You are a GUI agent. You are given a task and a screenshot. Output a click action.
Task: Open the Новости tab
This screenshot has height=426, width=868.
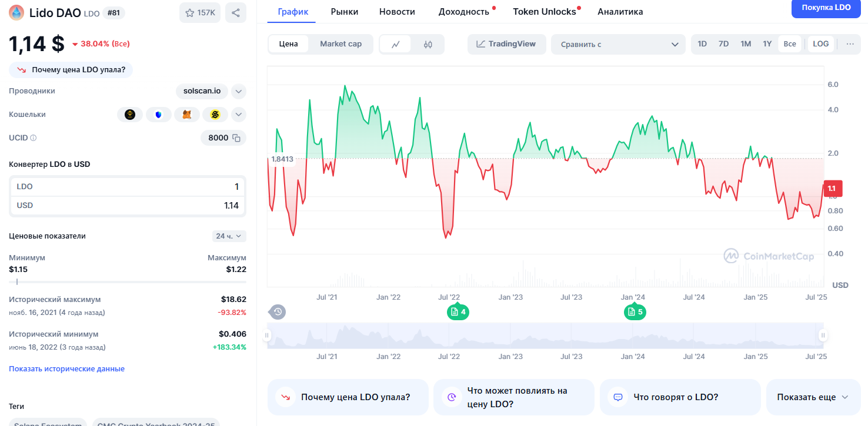coord(397,12)
